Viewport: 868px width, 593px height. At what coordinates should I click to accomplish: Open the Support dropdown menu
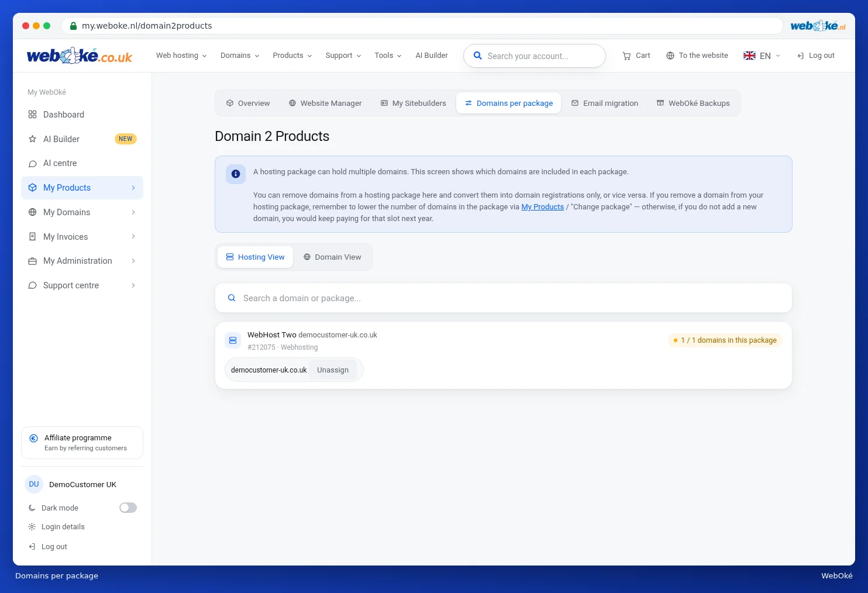(343, 56)
